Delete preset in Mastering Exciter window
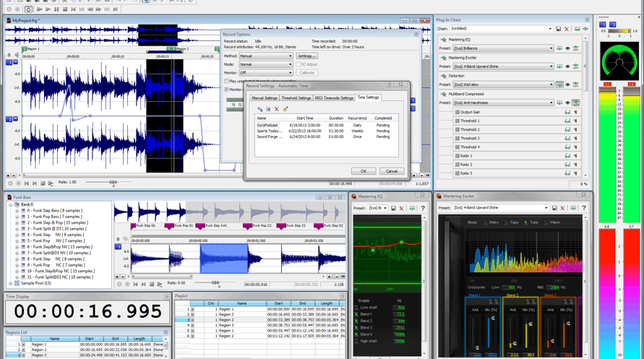The image size is (644, 359). (562, 208)
